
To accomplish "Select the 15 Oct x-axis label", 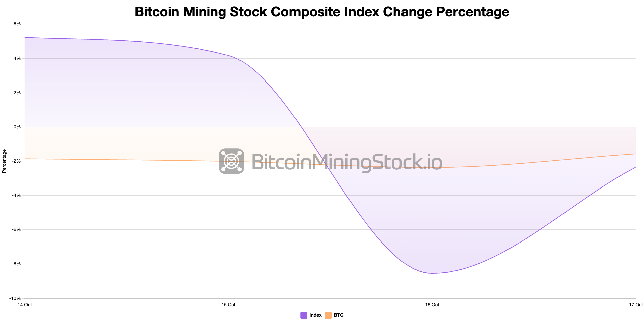I will tap(228, 305).
